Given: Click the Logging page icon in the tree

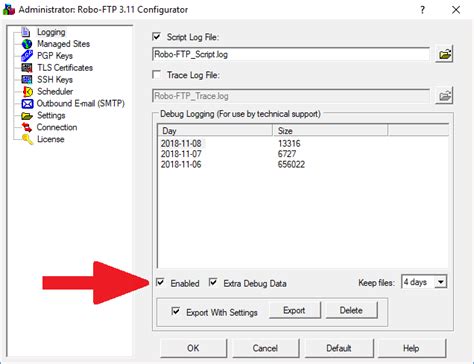Looking at the screenshot, I should tap(26, 32).
